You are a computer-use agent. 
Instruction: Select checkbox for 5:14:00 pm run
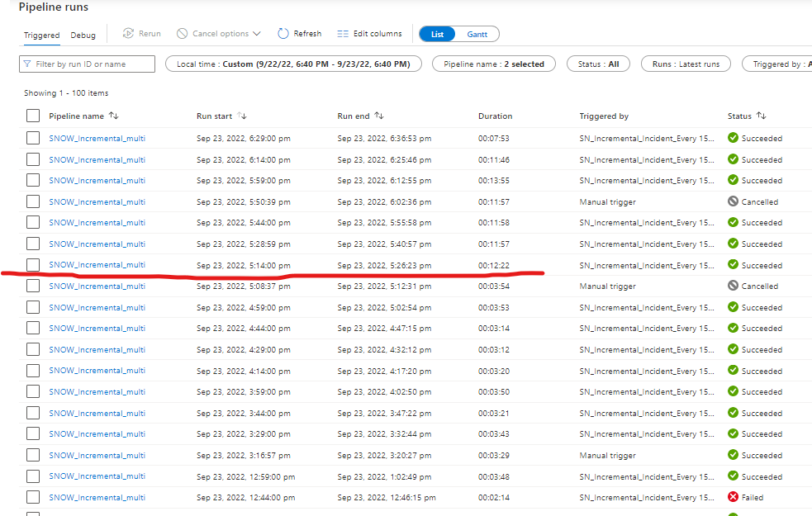click(33, 264)
